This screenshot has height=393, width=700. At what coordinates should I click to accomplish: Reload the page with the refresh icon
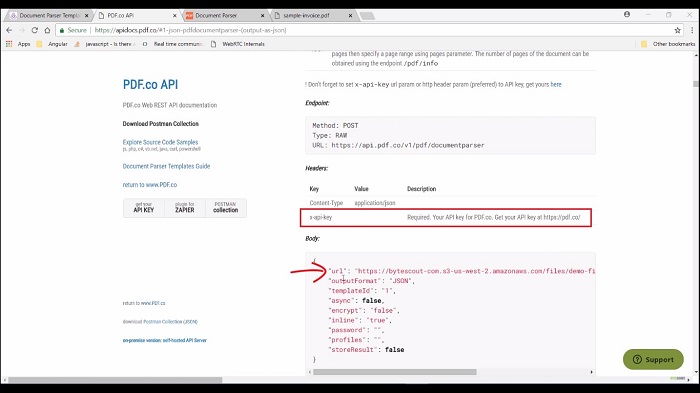coord(34,30)
